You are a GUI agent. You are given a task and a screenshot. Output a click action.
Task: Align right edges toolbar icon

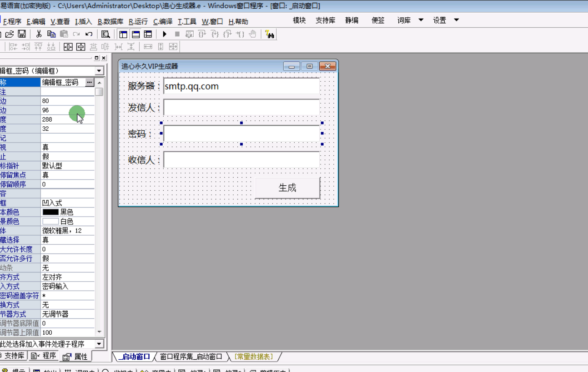pyautogui.click(x=26, y=46)
